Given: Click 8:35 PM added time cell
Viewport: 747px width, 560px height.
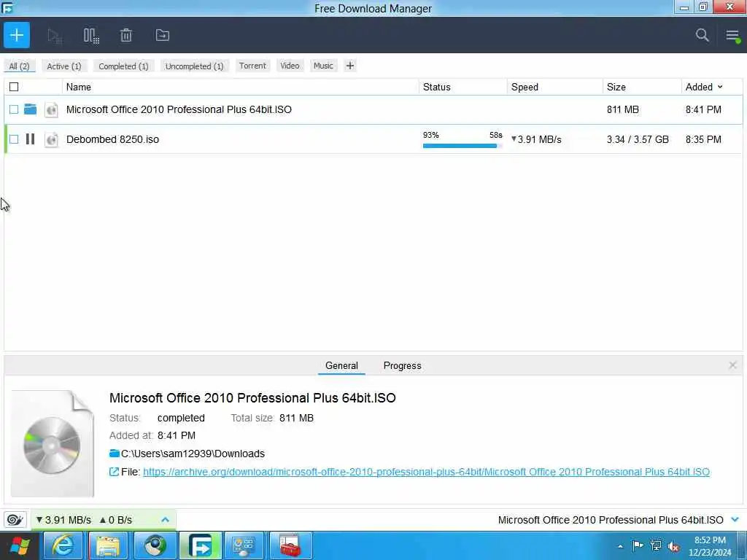Looking at the screenshot, I should click(x=703, y=139).
